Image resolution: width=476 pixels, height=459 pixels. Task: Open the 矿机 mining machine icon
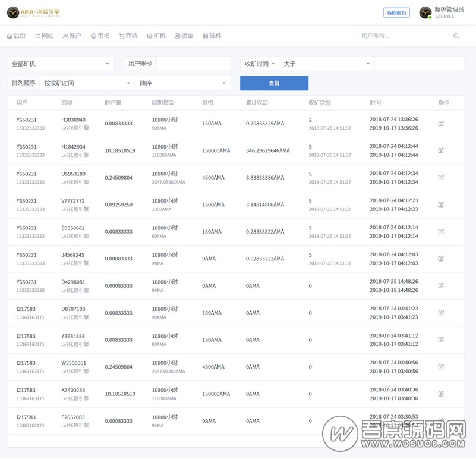(x=156, y=36)
